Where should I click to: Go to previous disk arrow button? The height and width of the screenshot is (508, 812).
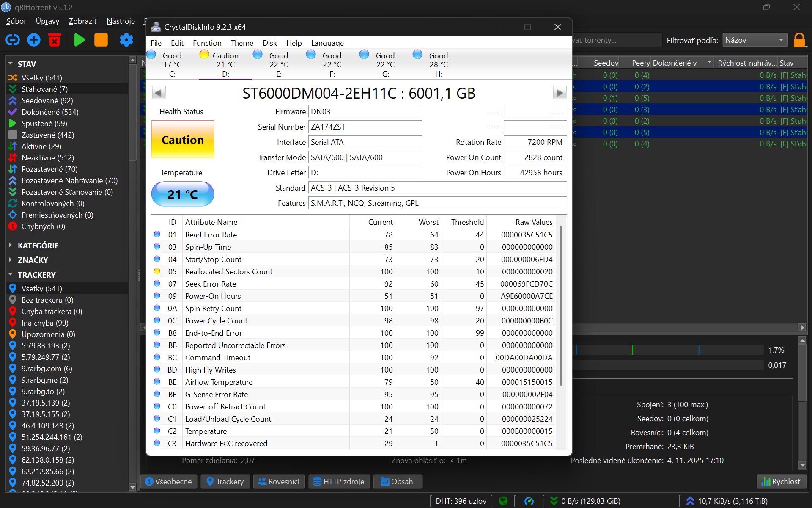pyautogui.click(x=159, y=93)
